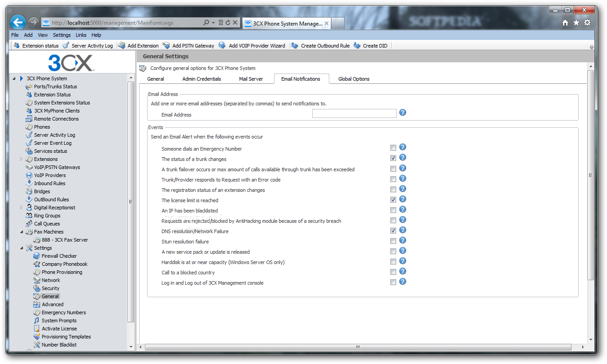The height and width of the screenshot is (364, 607).
Task: Click the Add Extension toolbar icon
Action: click(x=122, y=45)
